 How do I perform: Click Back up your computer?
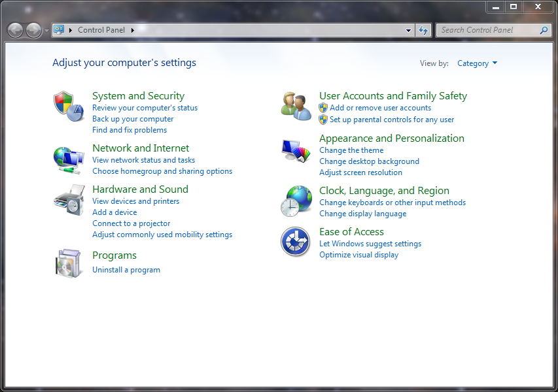tap(133, 119)
